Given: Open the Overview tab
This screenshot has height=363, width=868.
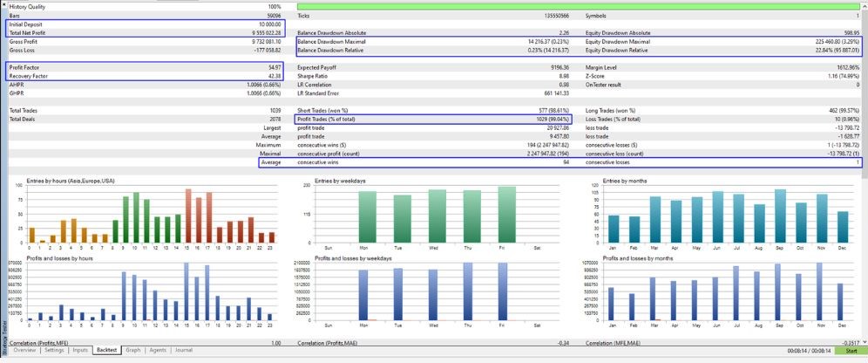Looking at the screenshot, I should (x=24, y=350).
